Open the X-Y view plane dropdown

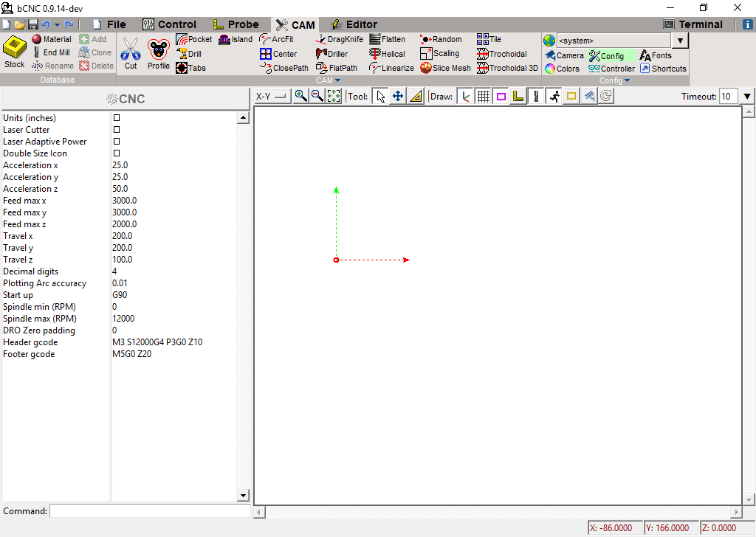coord(271,95)
